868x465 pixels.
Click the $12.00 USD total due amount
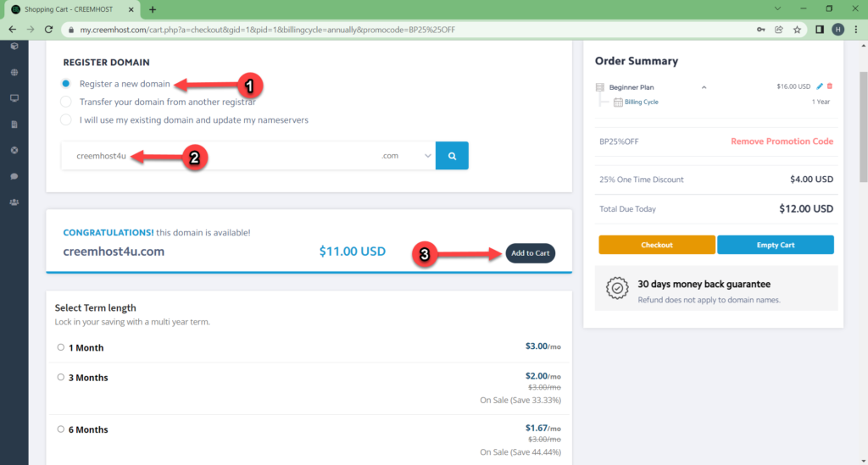[x=806, y=209]
